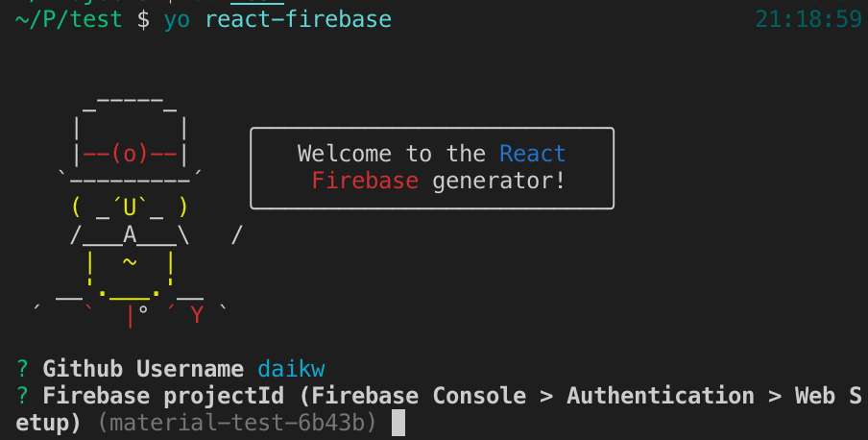Click the ~/P/test directory path in the prompt
868x440 pixels.
(x=69, y=19)
